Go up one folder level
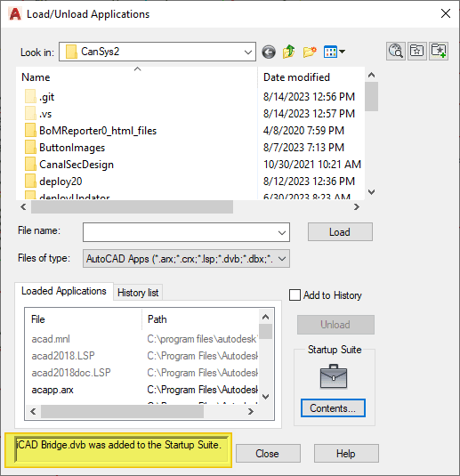460x476 pixels. pos(289,52)
